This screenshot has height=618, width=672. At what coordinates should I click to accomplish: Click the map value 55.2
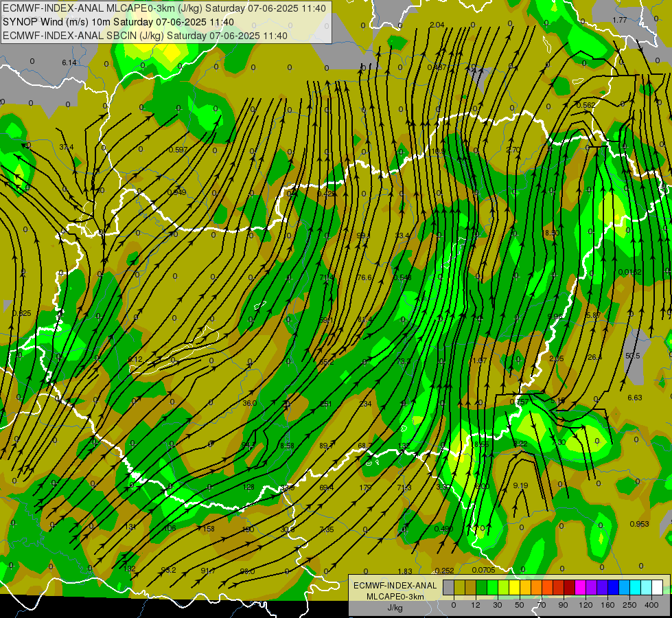pos(327,362)
